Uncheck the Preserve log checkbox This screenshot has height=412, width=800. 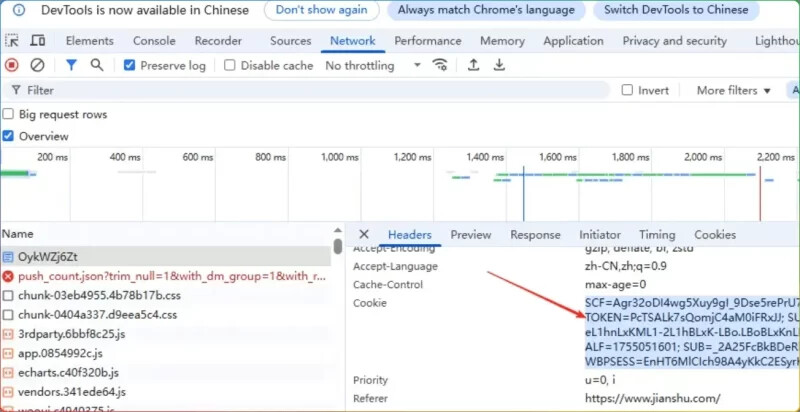[129, 65]
